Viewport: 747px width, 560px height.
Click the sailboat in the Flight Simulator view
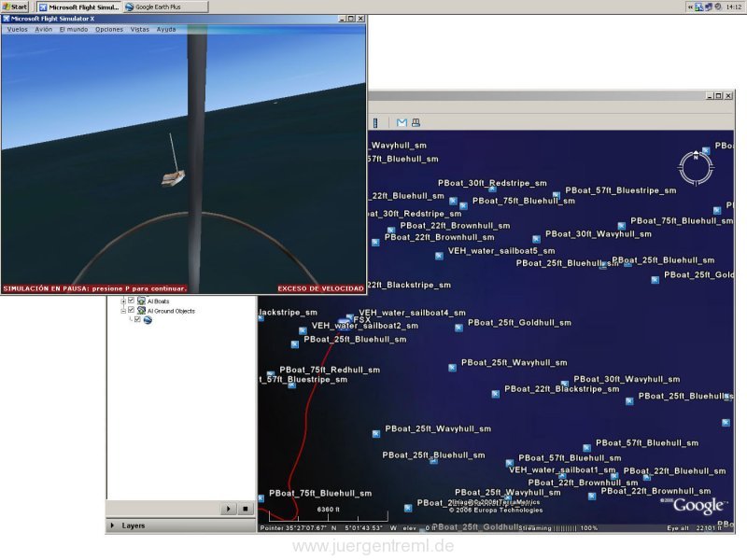tap(173, 178)
